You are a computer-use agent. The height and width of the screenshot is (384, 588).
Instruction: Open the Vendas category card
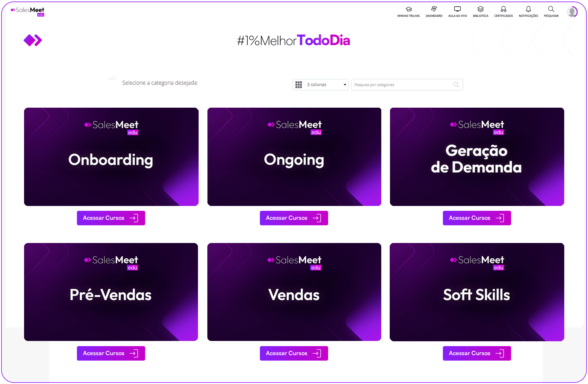[x=294, y=292]
